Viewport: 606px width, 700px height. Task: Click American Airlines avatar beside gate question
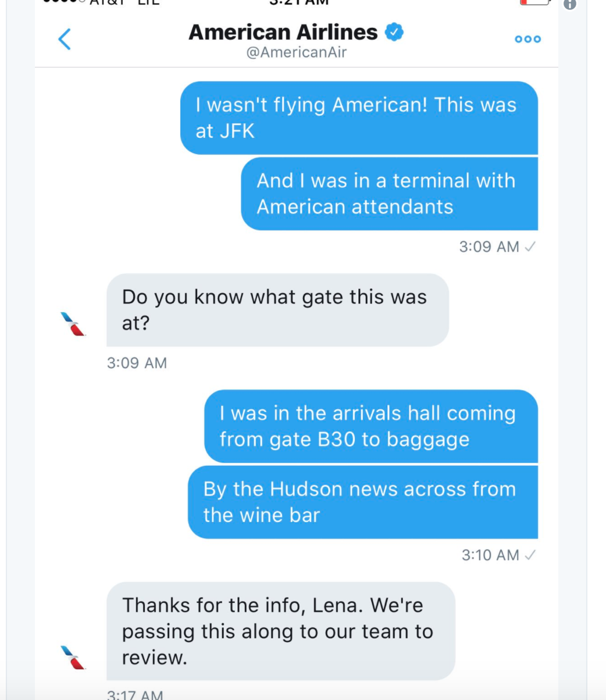pos(73,324)
